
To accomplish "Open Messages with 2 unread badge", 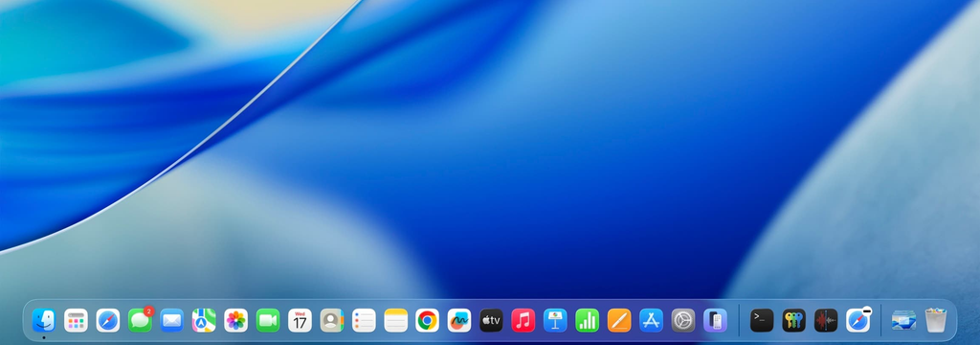I will tap(140, 321).
